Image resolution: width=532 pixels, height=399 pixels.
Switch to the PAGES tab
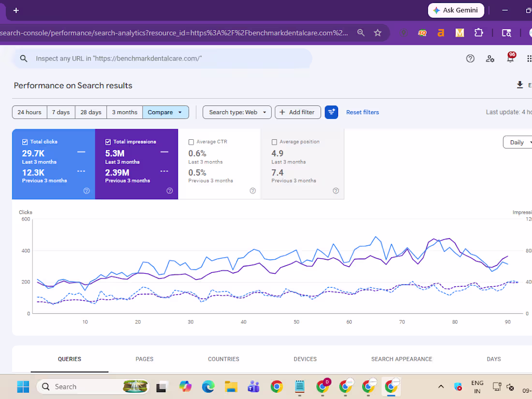pyautogui.click(x=145, y=359)
